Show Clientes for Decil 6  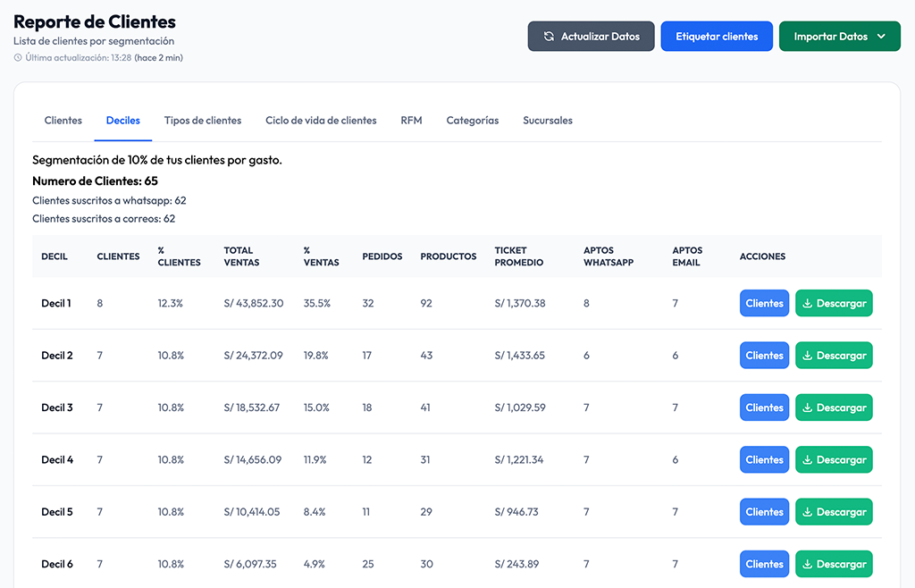[x=764, y=565]
